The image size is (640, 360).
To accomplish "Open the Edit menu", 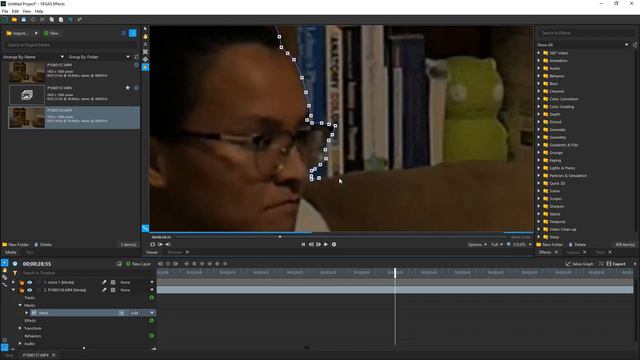I will 15,11.
